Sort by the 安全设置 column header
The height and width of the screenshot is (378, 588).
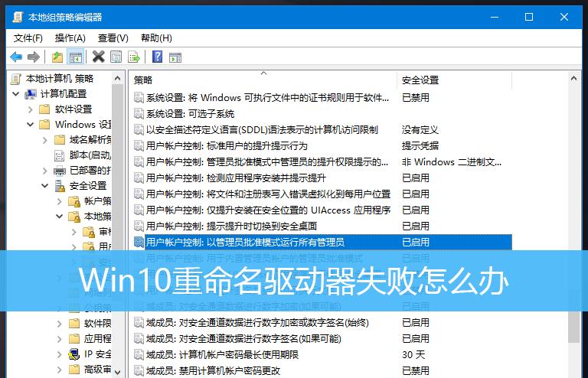454,80
